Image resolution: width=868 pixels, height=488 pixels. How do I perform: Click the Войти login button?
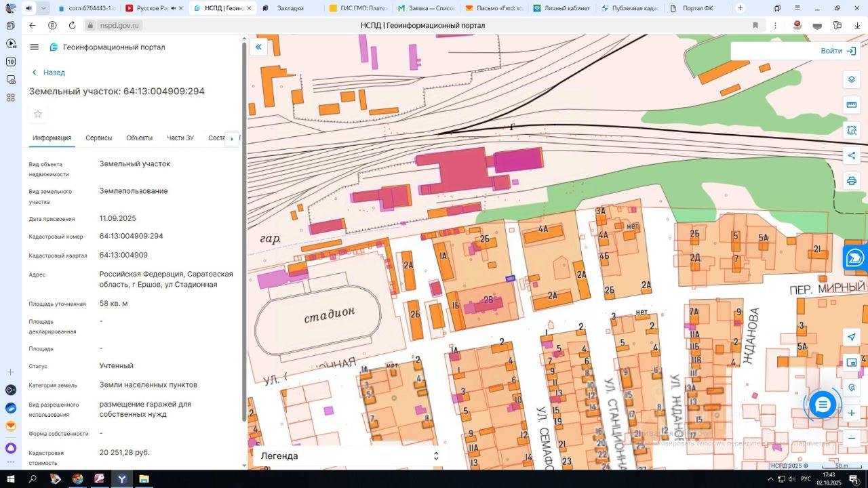tap(837, 51)
